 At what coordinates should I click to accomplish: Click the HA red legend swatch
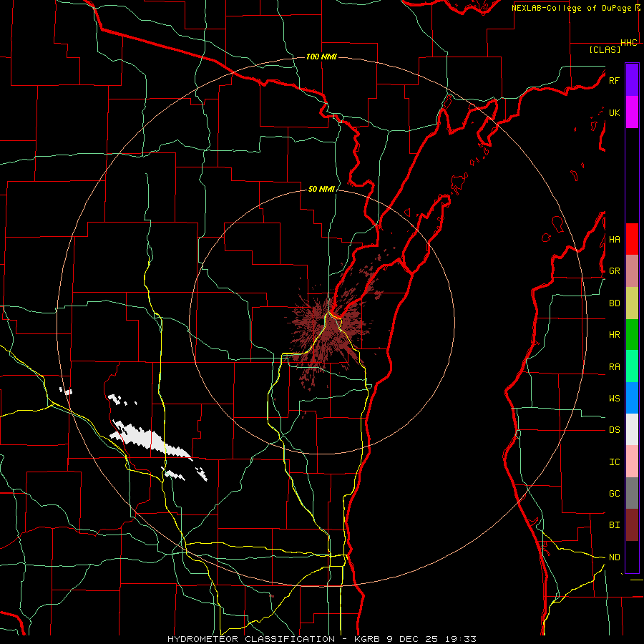(x=632, y=239)
